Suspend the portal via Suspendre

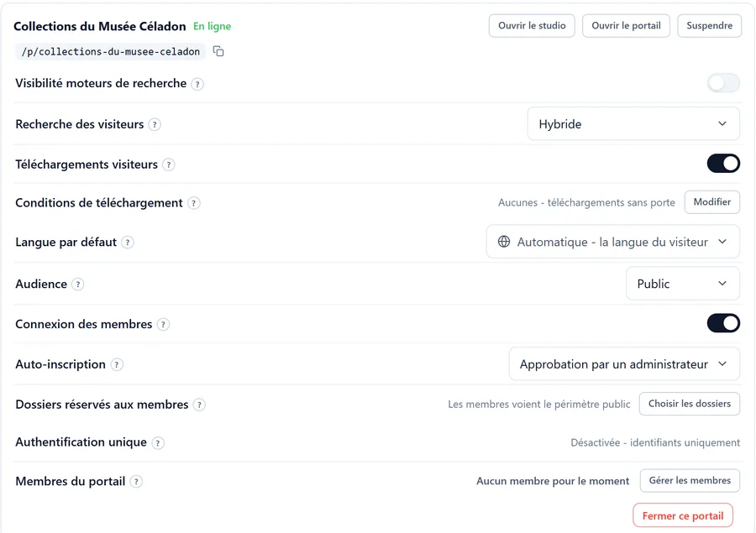pyautogui.click(x=709, y=25)
